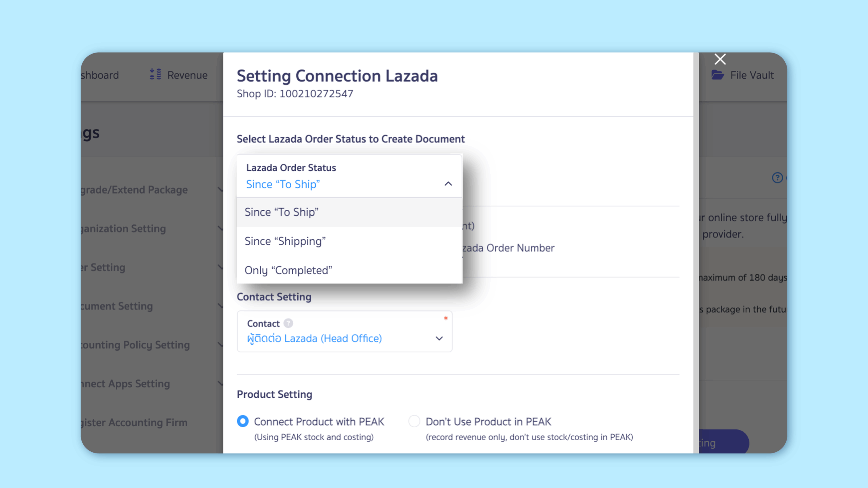Close the Setting Connection Lazada dialog
The height and width of the screenshot is (488, 868).
pos(720,59)
